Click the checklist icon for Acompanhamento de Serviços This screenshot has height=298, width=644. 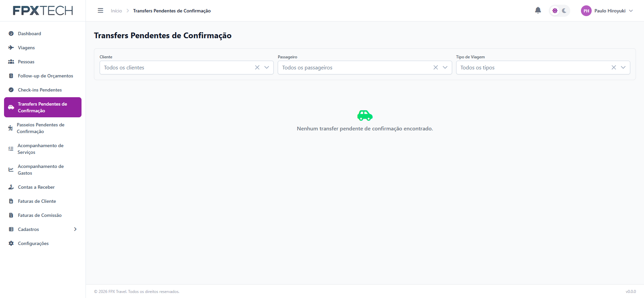click(x=11, y=149)
